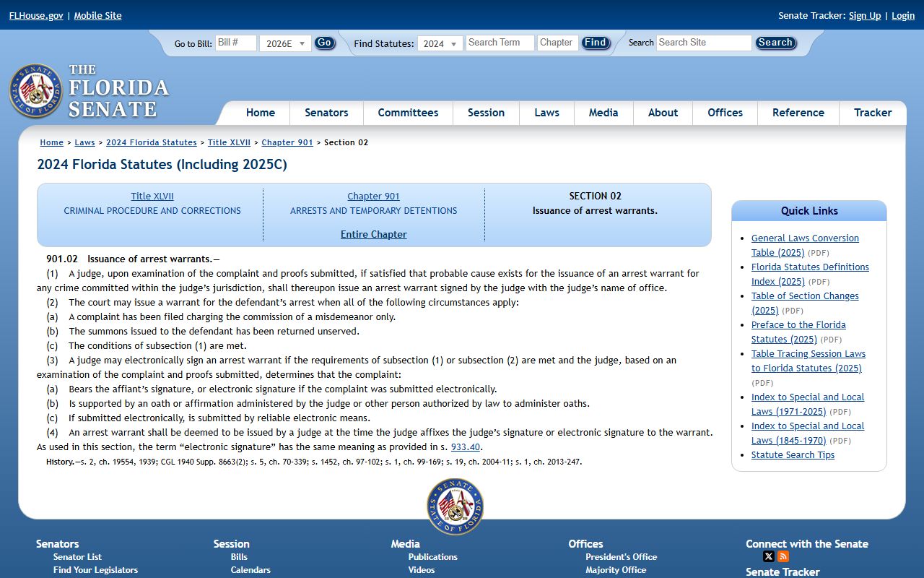Follow the FLHouse.gov link
This screenshot has height=578, width=924.
(x=36, y=15)
